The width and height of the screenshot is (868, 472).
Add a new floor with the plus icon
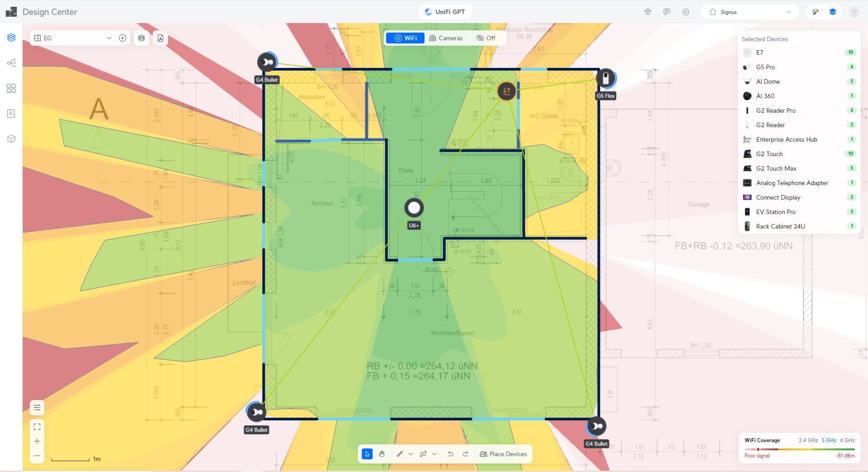click(x=122, y=38)
